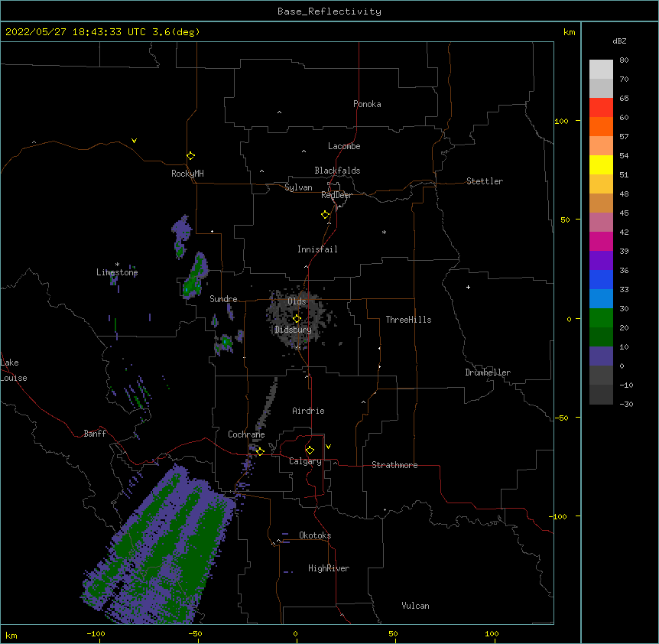
Task: Select the red 65 dBZ legend swatch
Action: (601, 107)
